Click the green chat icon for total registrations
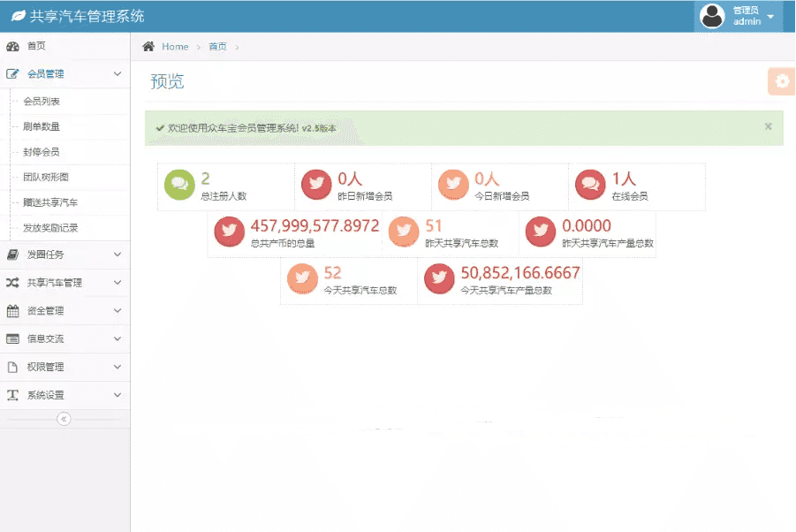Screen dimensions: 796x532 pos(179,184)
